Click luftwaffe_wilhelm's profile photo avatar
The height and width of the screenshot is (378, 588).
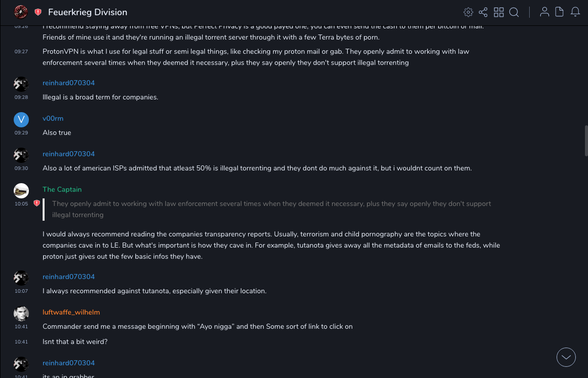coord(21,314)
